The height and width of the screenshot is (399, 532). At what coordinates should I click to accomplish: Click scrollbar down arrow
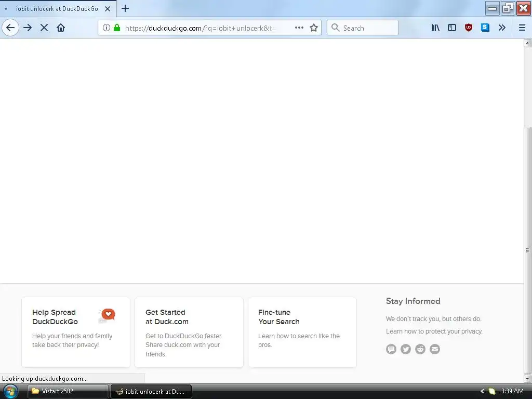[528, 378]
